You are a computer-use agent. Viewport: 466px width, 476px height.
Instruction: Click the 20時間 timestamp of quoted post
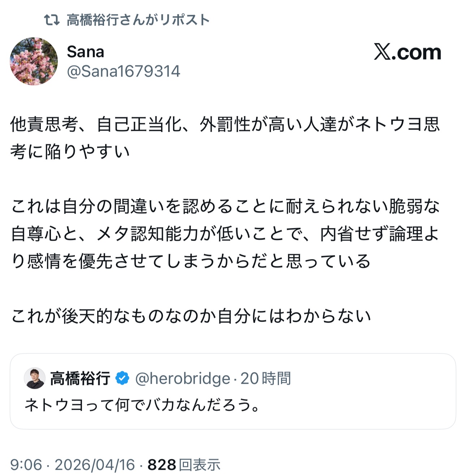pos(266,378)
